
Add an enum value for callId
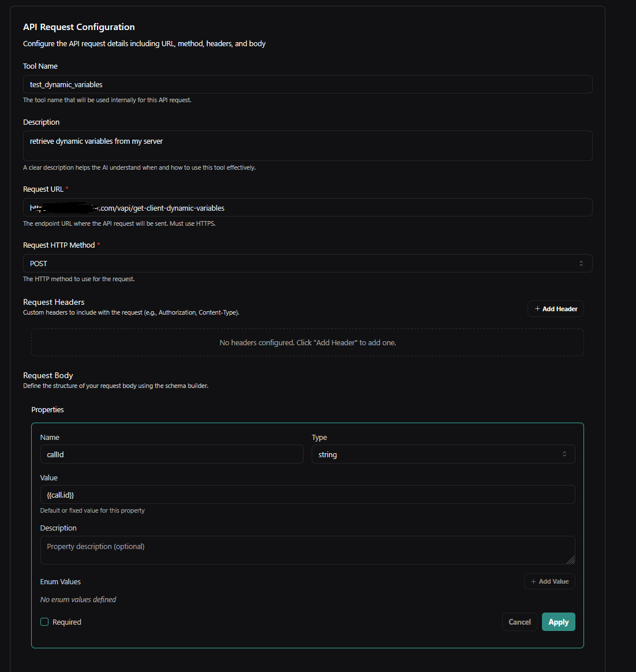pyautogui.click(x=549, y=581)
